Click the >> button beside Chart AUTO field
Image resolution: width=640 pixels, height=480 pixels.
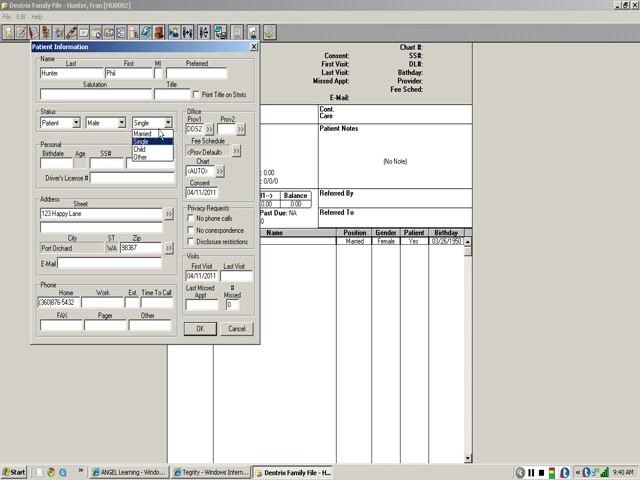point(220,171)
